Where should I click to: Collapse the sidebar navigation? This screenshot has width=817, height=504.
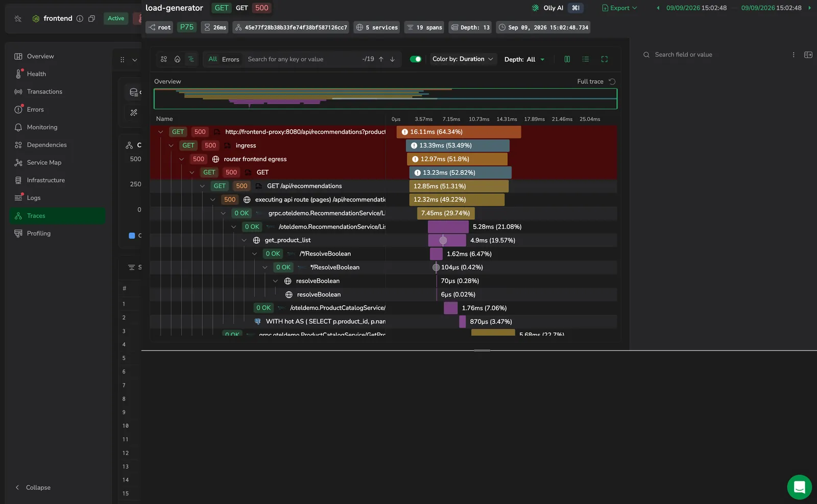(x=33, y=488)
